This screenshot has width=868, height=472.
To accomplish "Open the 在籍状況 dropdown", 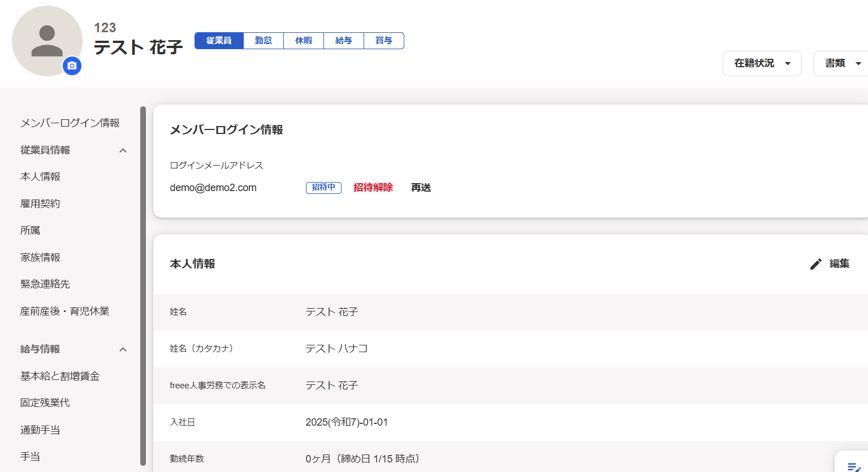I will (x=762, y=63).
